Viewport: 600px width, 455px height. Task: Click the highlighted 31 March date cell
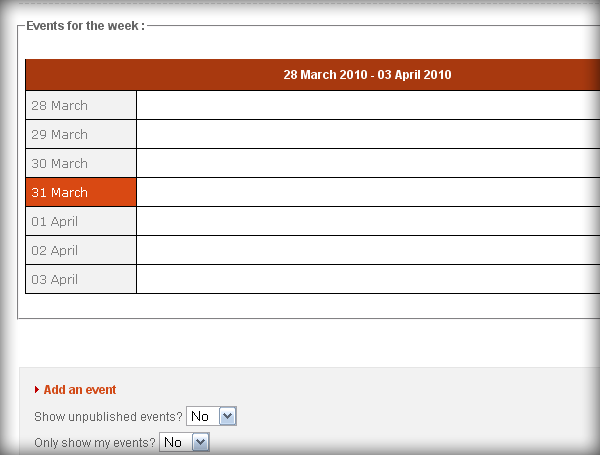point(80,192)
